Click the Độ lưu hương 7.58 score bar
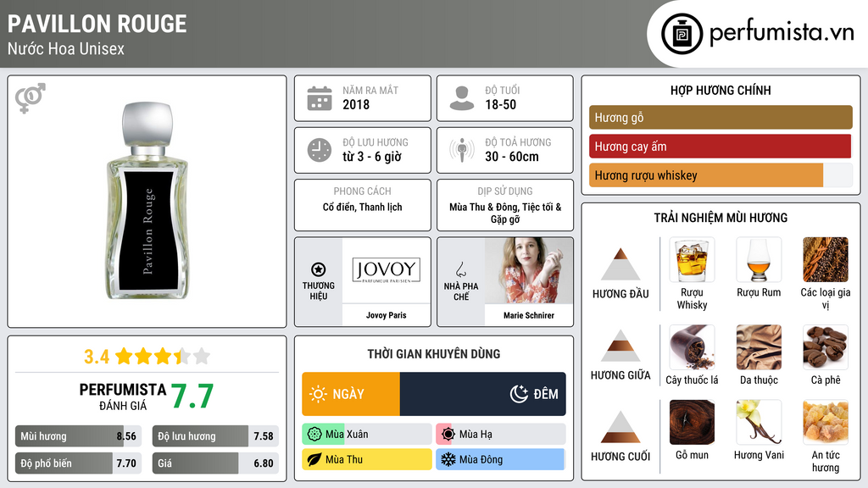868x488 pixels. click(215, 436)
